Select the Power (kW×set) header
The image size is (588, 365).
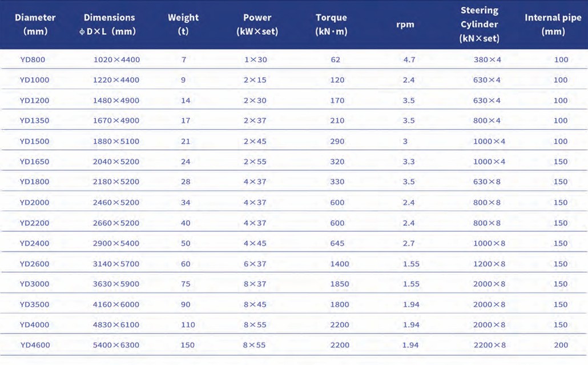click(257, 25)
